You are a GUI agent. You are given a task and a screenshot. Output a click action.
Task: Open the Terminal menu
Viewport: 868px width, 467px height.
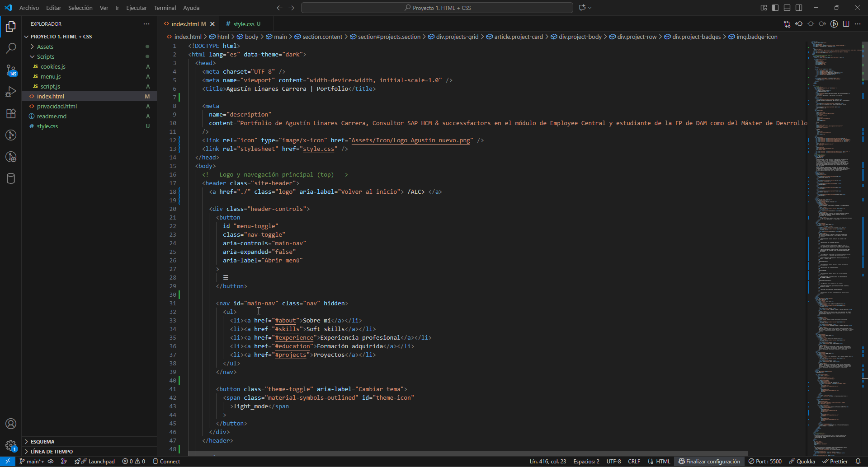pyautogui.click(x=165, y=8)
